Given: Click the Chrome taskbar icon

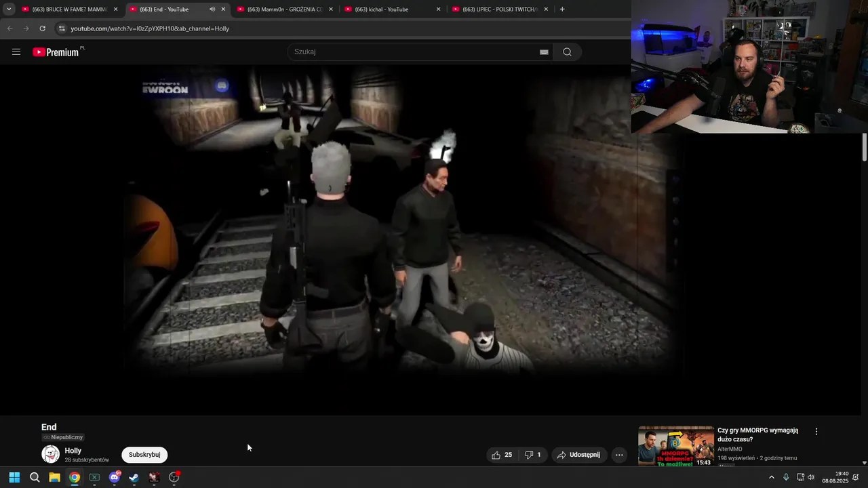Looking at the screenshot, I should coord(75,477).
